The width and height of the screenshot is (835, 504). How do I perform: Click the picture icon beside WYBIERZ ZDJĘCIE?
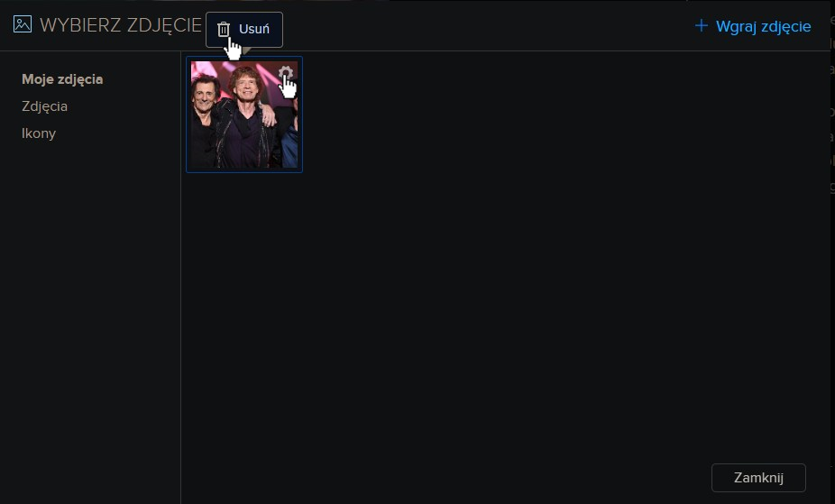click(x=23, y=24)
